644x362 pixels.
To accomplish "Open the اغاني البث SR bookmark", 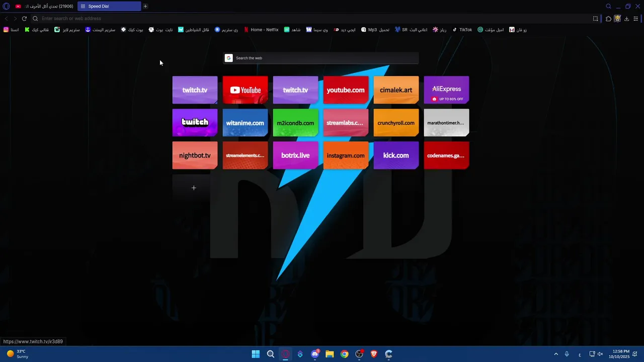I will [411, 30].
